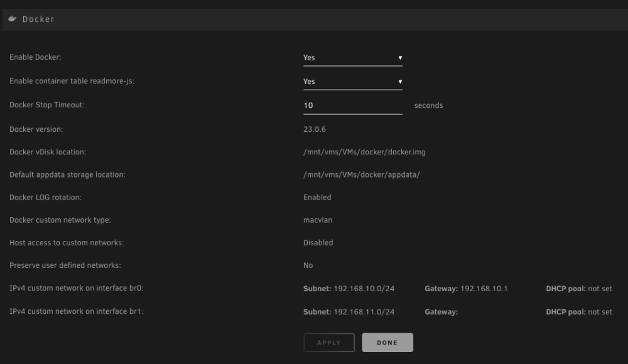Image resolution: width=628 pixels, height=364 pixels.
Task: Open the Enable Docker dropdown
Action: point(352,58)
